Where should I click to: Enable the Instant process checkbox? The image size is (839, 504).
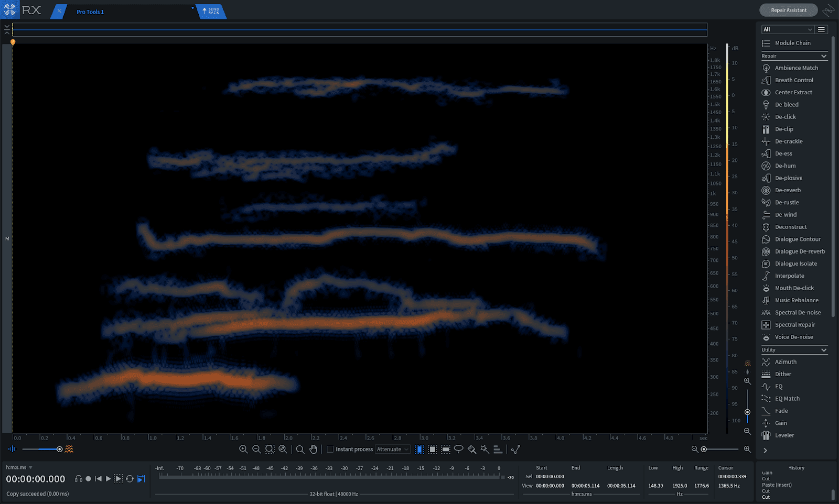pos(330,450)
